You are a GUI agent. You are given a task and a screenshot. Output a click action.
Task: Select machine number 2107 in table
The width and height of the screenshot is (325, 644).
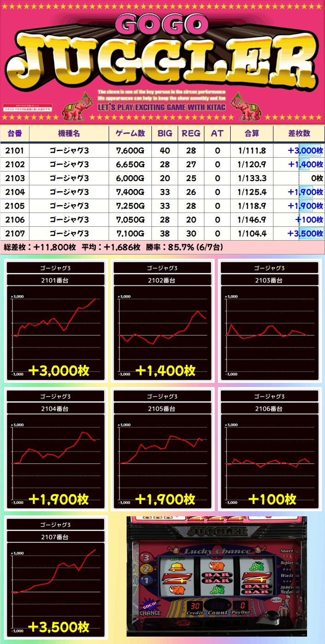tap(15, 234)
